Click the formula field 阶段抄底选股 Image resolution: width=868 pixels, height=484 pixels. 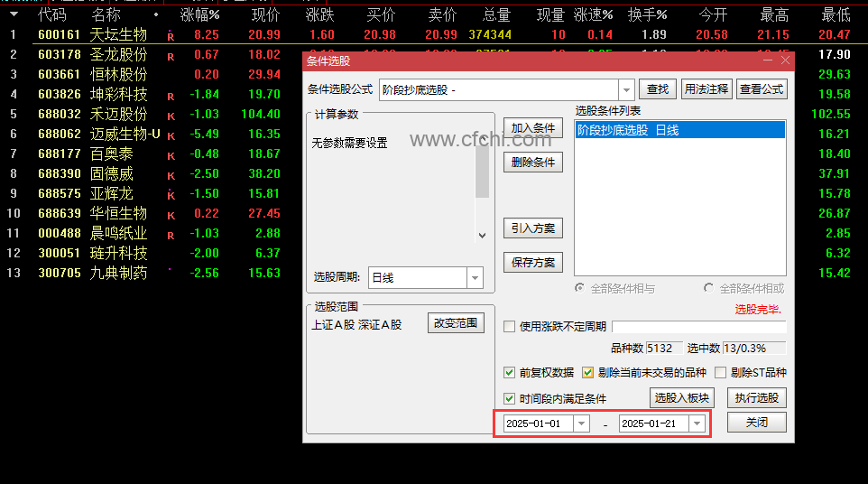[499, 89]
